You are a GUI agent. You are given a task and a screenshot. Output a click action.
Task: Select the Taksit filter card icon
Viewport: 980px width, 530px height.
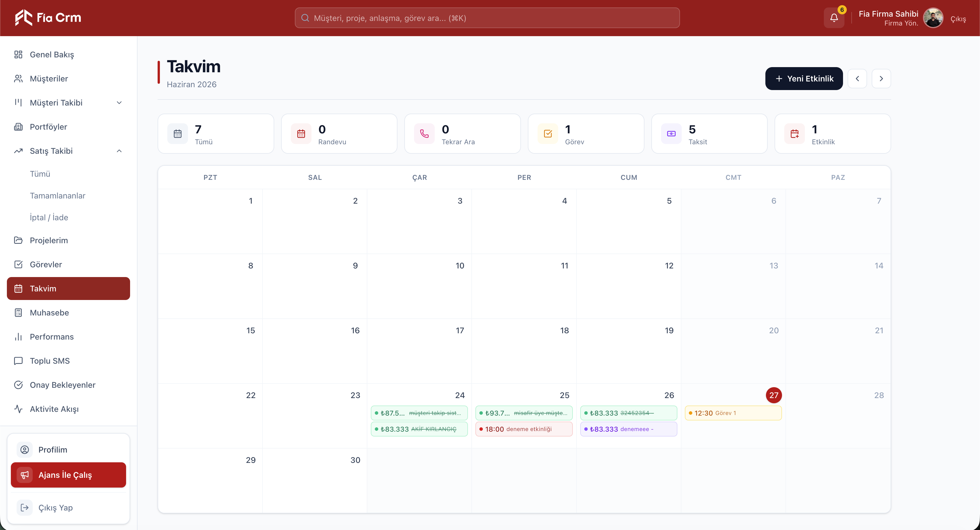[x=671, y=134]
